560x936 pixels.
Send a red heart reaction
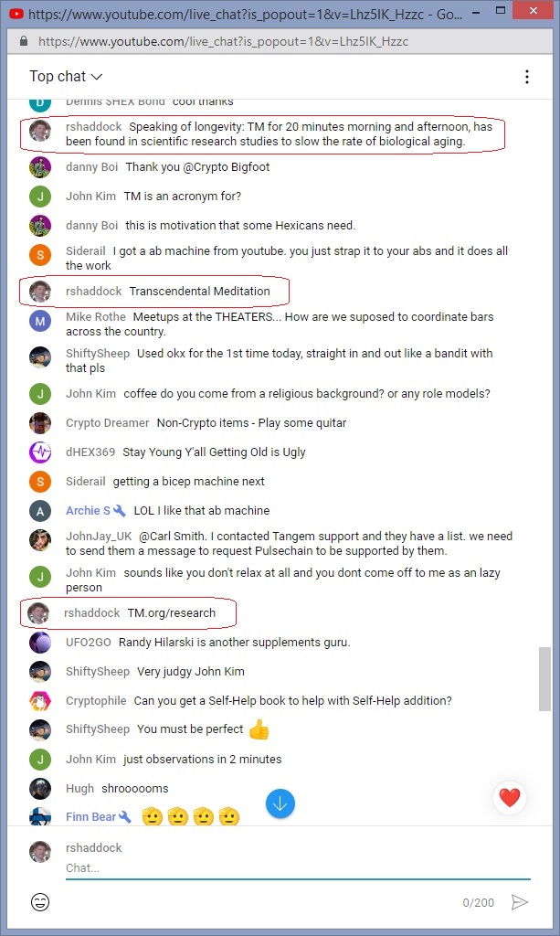coord(510,797)
